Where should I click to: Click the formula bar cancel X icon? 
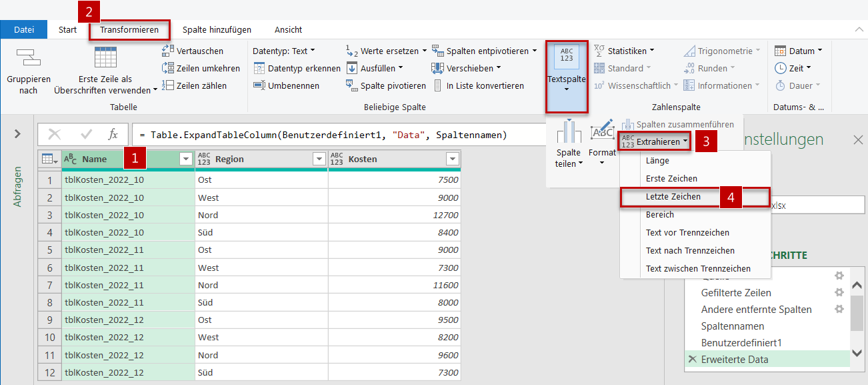[x=55, y=135]
